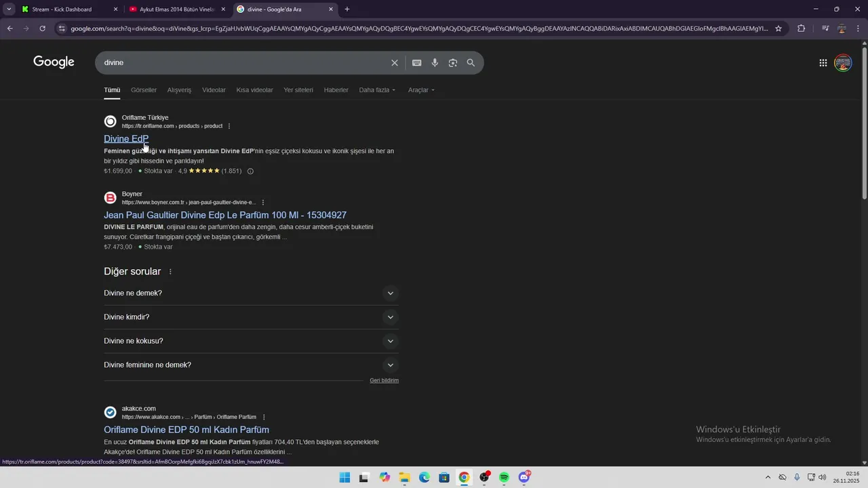
Task: Open Microsoft Edge from the taskbar
Action: pyautogui.click(x=425, y=477)
